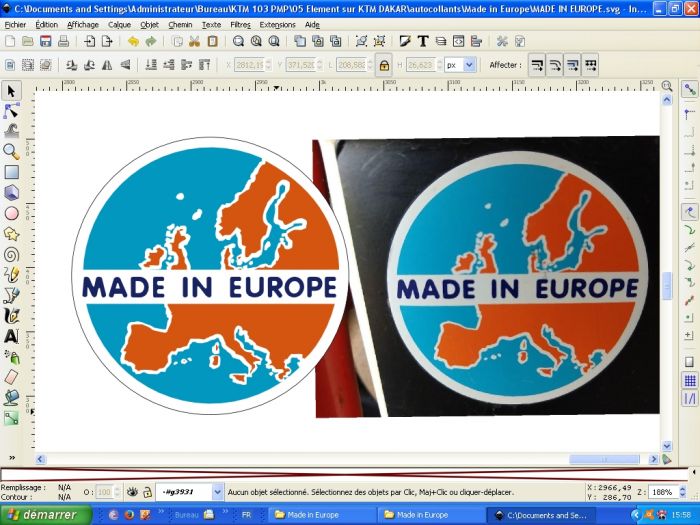Viewport: 700px width, 525px height.
Task: Expand the layer selector dropdown
Action: click(x=217, y=492)
